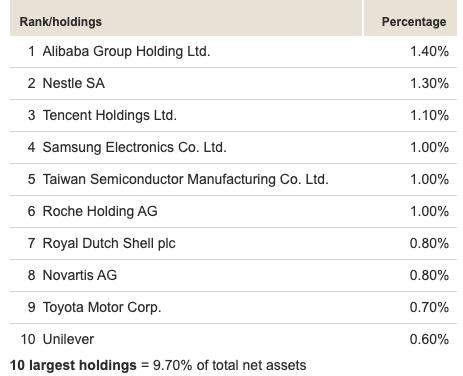Select the Unilever holding row
This screenshot has height=376, width=463.
coord(233,339)
